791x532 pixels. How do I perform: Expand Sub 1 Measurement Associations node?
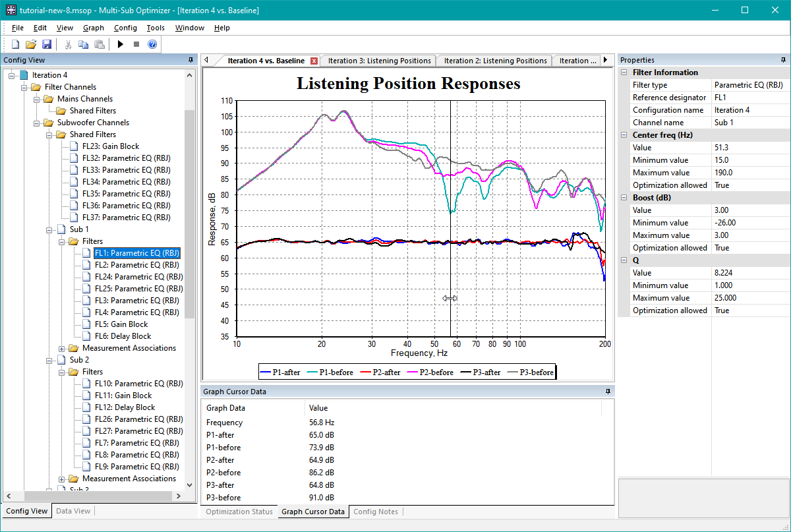click(63, 348)
